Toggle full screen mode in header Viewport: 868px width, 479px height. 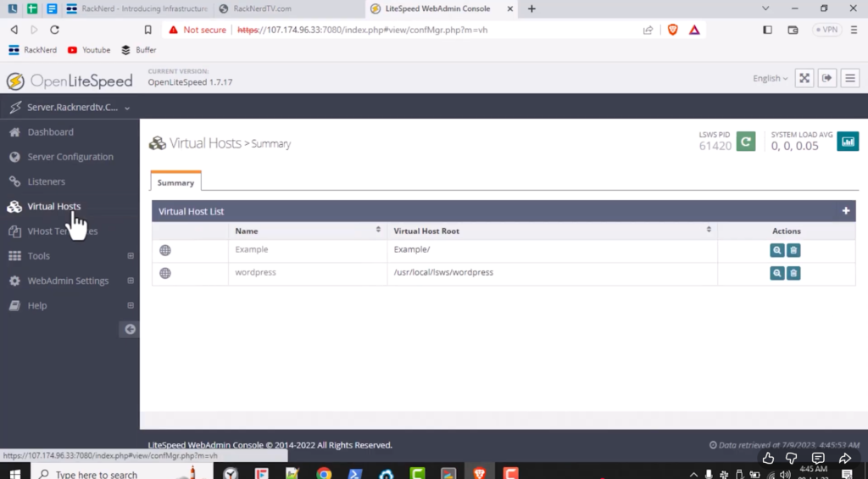tap(804, 78)
